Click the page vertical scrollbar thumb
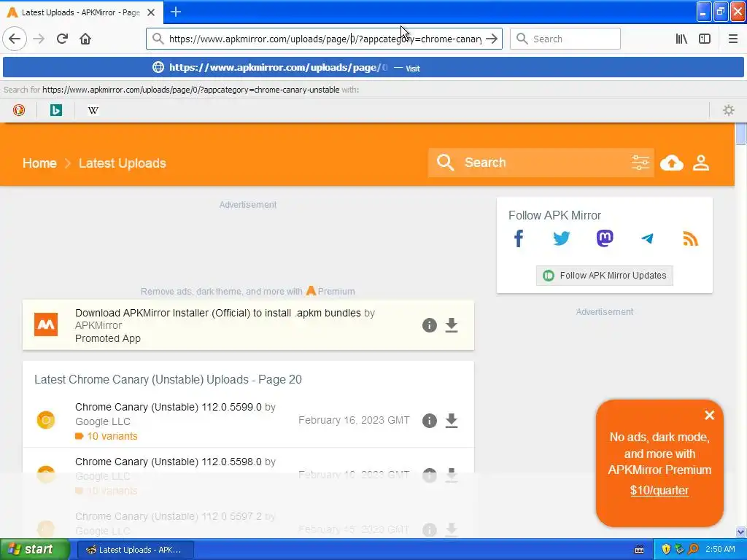747x560 pixels. pos(740,133)
